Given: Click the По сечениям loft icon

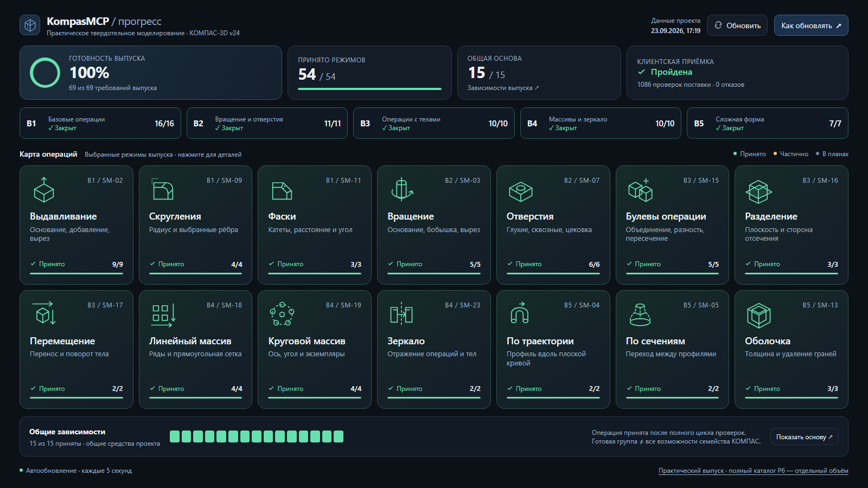Looking at the screenshot, I should (x=640, y=314).
